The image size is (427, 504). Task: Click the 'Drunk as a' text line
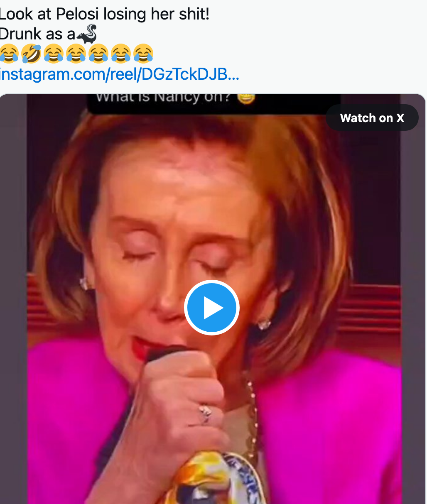tap(38, 34)
